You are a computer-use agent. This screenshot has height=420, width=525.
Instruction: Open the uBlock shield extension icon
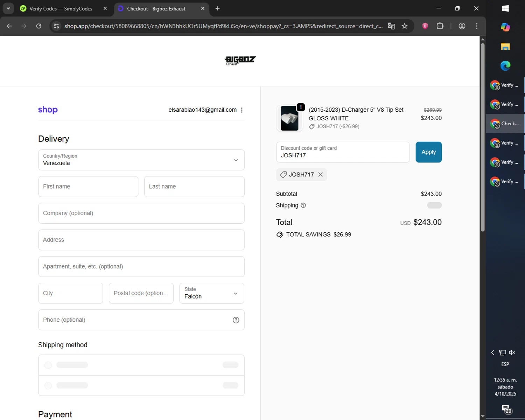click(x=425, y=26)
